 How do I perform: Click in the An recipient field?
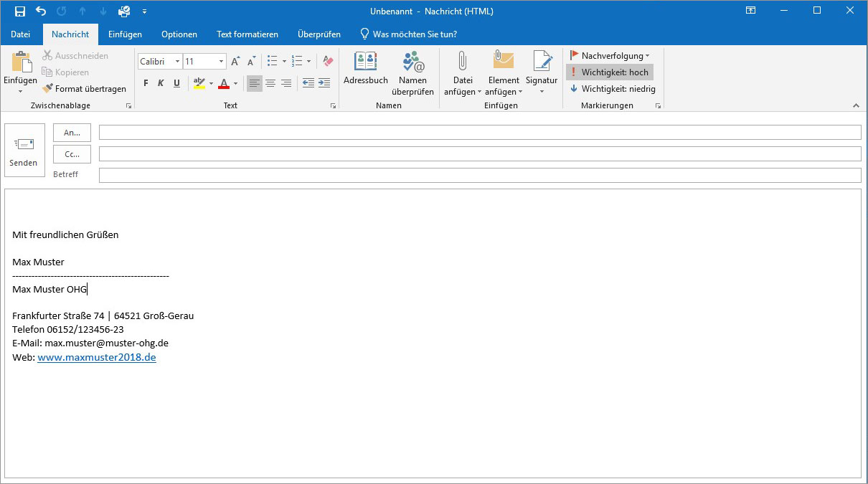pos(480,133)
